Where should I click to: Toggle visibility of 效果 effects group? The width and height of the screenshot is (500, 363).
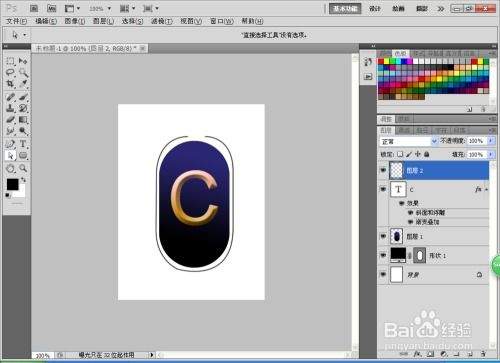click(402, 203)
